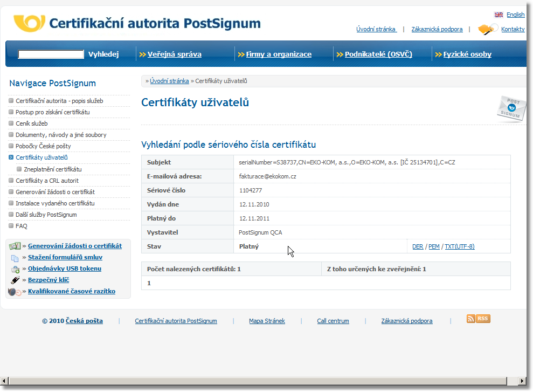Open the Podnikatelé (OSVČ) menu
Viewport: 533px width, 392px height.
378,54
